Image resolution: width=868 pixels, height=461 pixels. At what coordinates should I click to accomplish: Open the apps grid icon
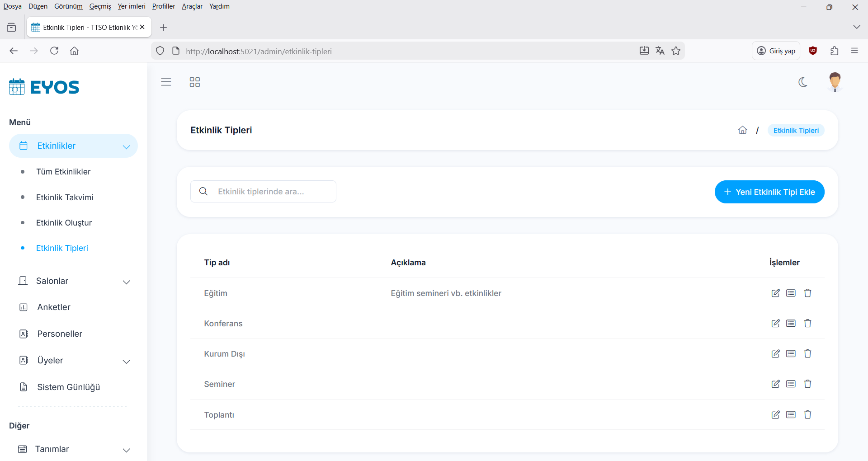tap(194, 82)
